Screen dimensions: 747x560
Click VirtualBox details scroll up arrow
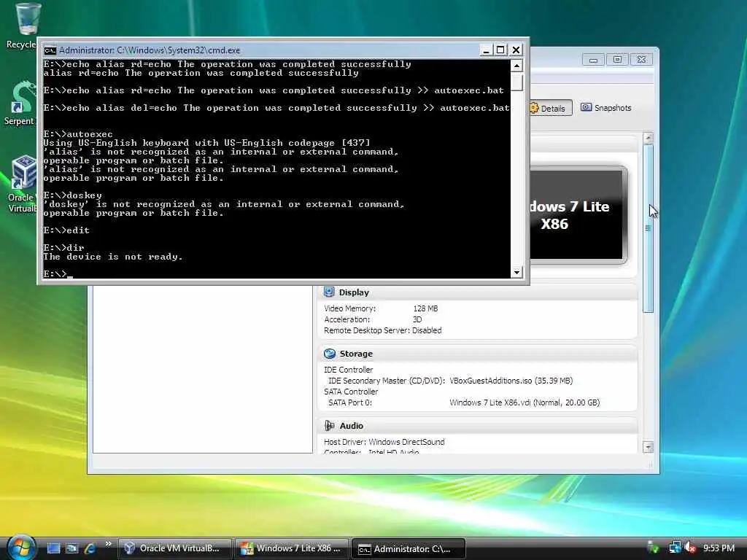point(648,138)
